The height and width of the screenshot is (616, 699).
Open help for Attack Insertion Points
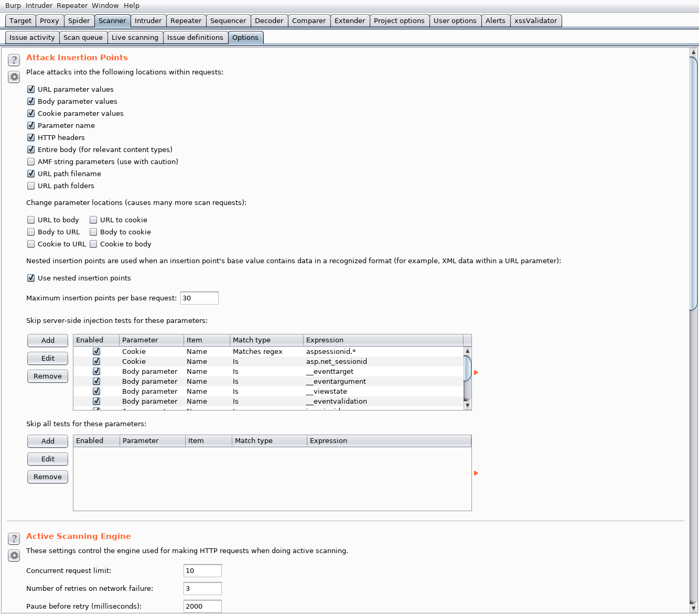(14, 60)
